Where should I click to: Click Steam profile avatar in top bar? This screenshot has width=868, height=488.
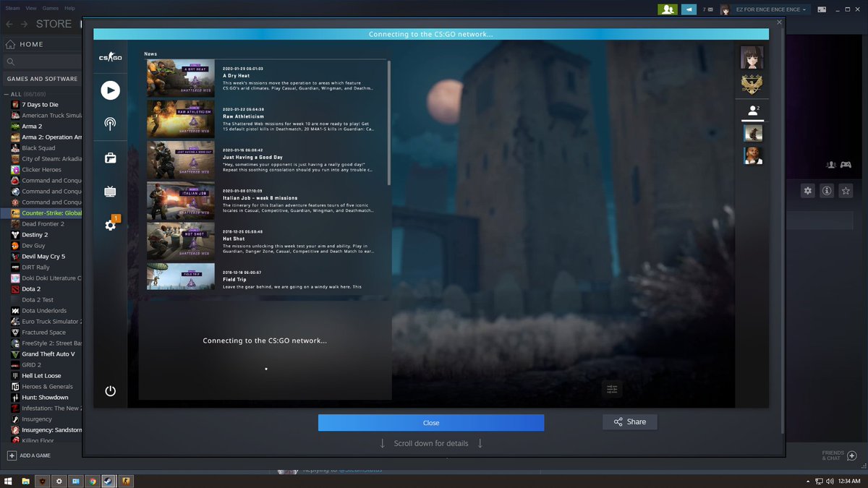(725, 9)
